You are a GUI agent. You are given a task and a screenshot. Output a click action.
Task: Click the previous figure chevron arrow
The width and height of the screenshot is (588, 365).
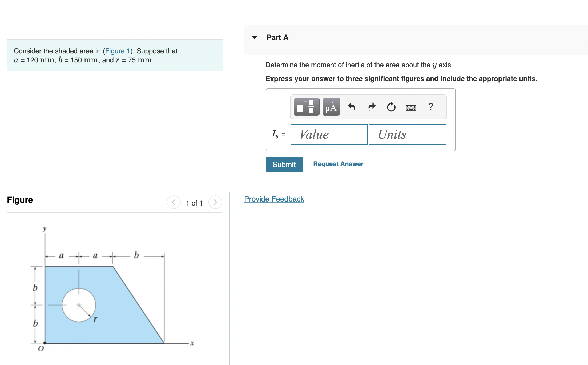click(174, 202)
